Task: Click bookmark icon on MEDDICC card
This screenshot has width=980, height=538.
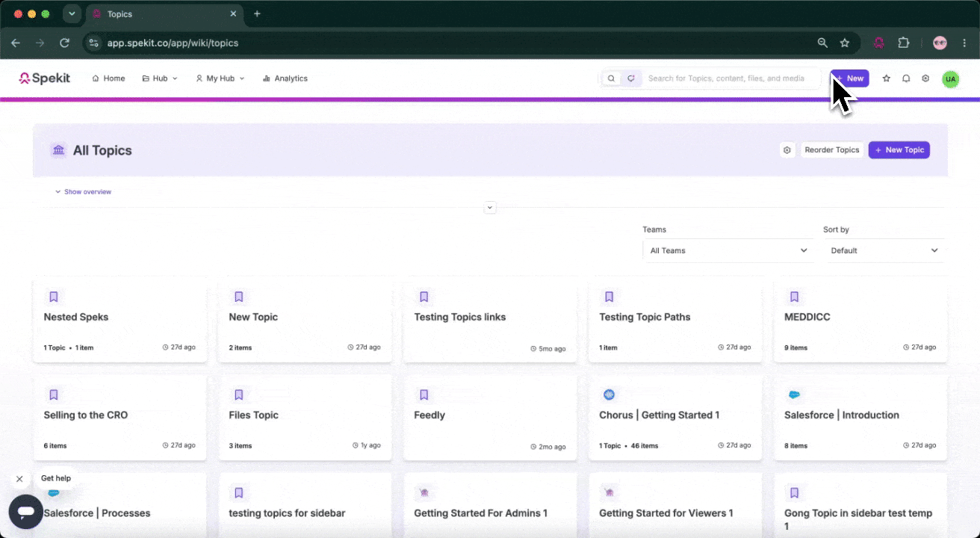Action: click(795, 297)
